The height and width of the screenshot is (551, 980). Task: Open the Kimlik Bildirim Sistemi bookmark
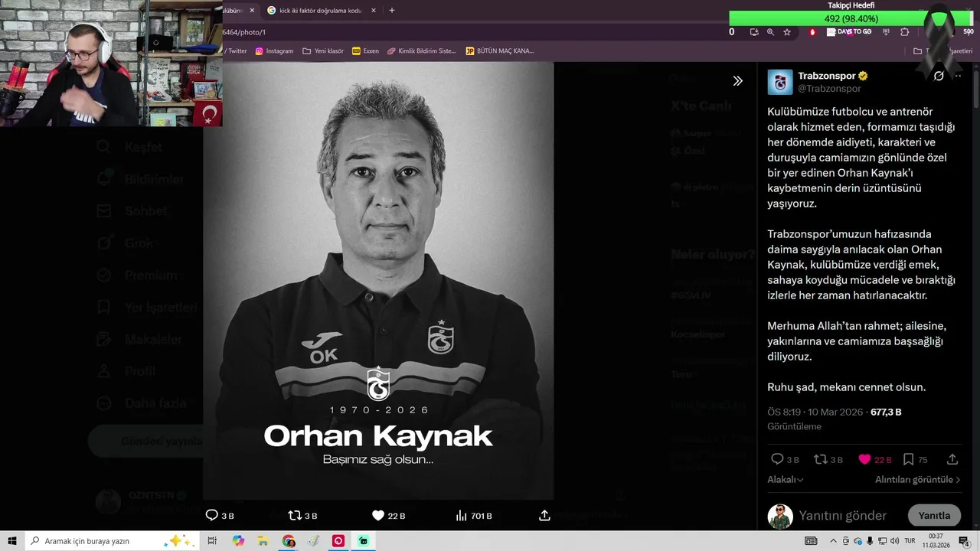pos(422,51)
